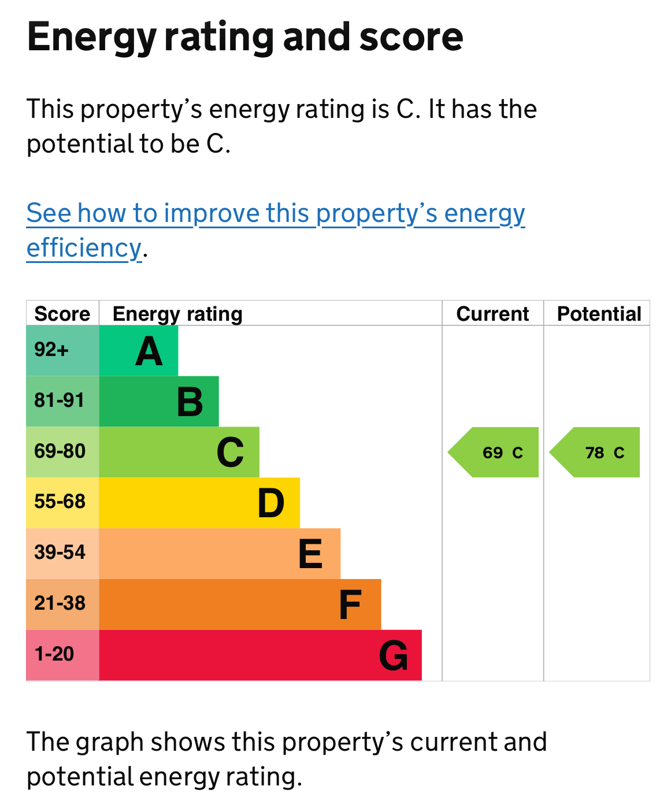
Task: Select the B rating bar
Action: [159, 402]
